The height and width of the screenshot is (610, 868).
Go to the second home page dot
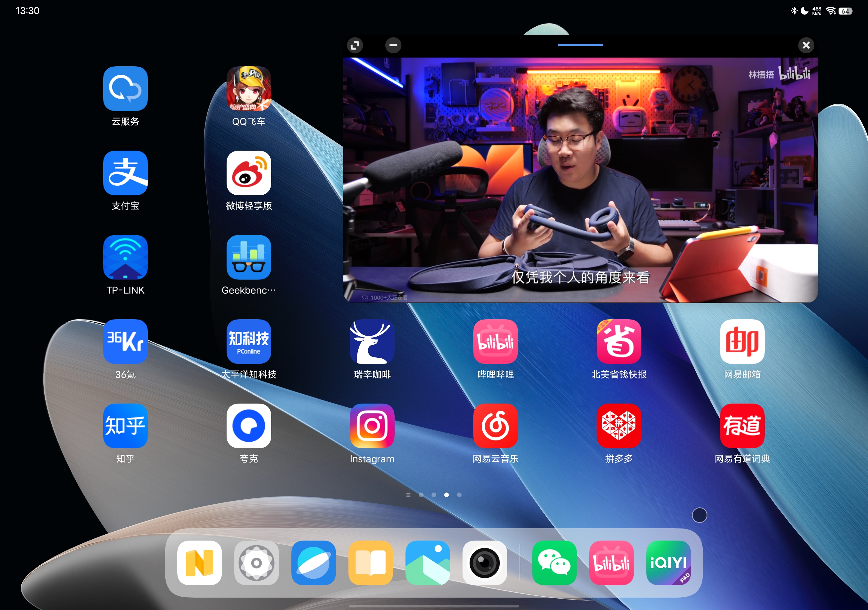pos(434,495)
